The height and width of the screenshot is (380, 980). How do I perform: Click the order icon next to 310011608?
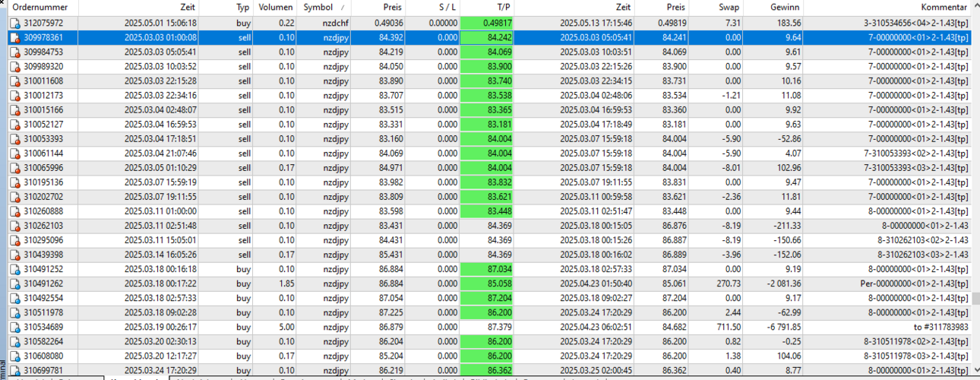coord(15,81)
